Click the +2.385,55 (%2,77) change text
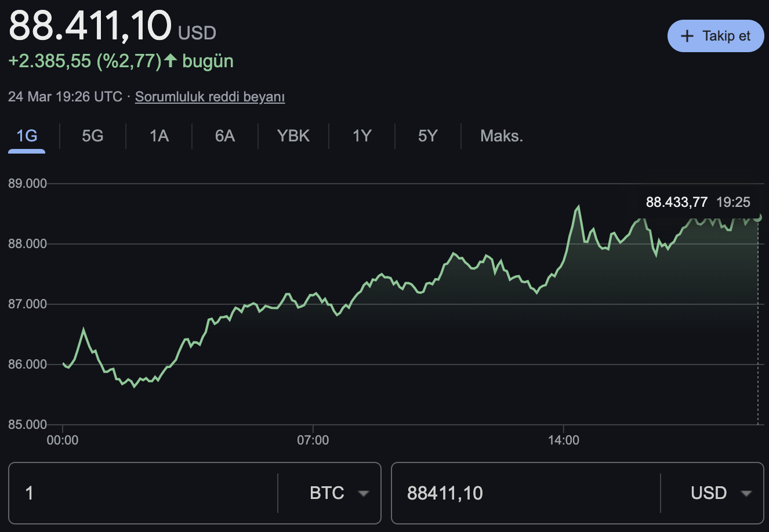Viewport: 769px width, 532px height. pyautogui.click(x=85, y=61)
